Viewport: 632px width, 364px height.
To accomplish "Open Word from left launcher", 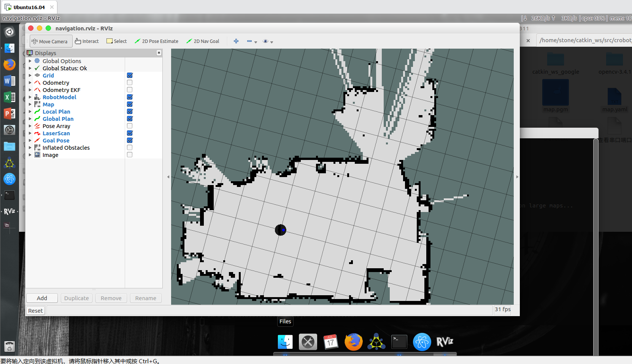I will [x=10, y=81].
